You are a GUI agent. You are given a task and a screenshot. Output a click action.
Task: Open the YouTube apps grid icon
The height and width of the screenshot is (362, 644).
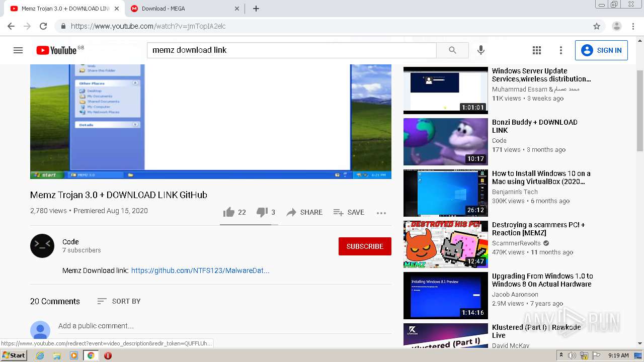537,50
